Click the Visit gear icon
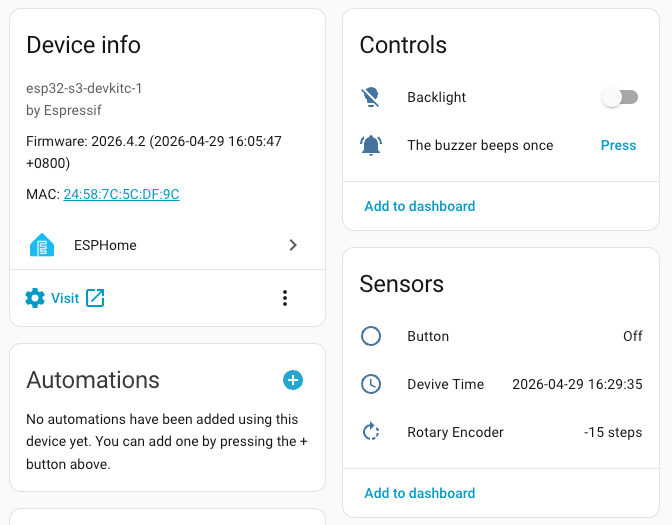 [35, 298]
